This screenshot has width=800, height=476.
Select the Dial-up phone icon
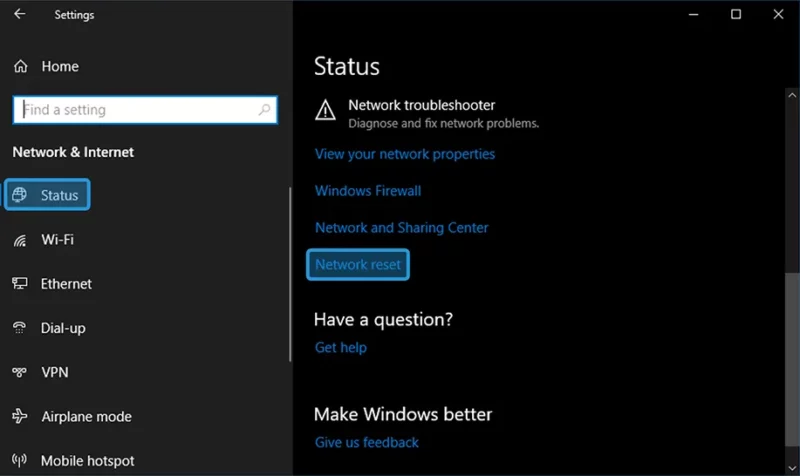coord(19,328)
